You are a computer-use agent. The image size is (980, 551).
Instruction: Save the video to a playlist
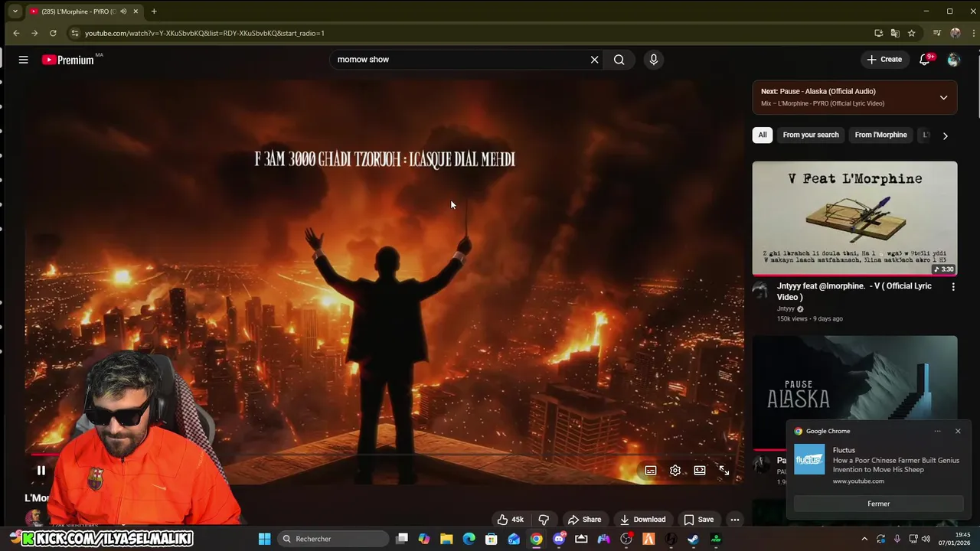(698, 520)
